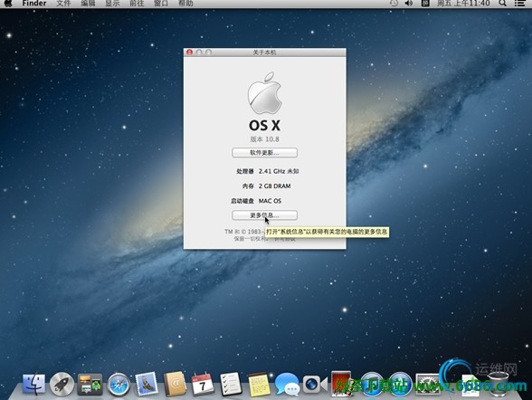Minimize the 关于本机 window
532x400 pixels.
coord(199,52)
